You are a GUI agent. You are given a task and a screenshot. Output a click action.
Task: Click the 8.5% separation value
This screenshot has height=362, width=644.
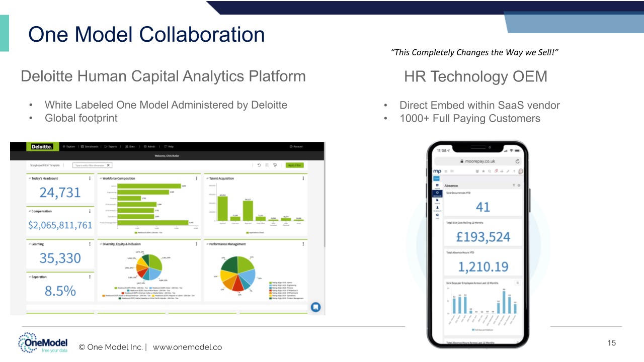[60, 291]
